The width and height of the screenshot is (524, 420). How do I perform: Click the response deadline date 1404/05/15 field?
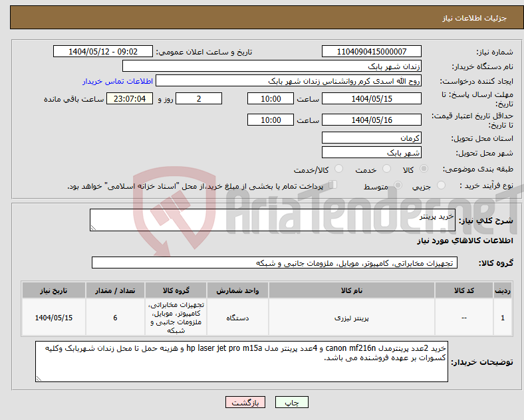[371, 98]
